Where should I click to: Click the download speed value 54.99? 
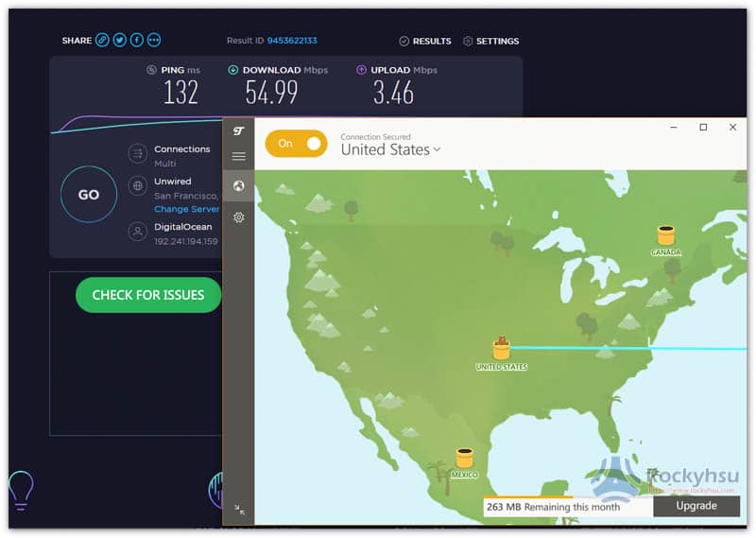(x=271, y=92)
